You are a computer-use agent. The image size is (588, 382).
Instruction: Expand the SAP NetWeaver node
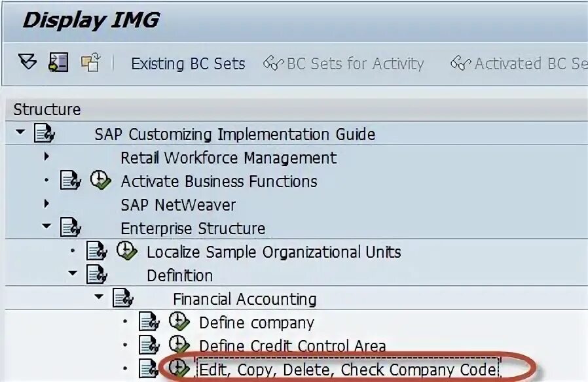pos(46,203)
